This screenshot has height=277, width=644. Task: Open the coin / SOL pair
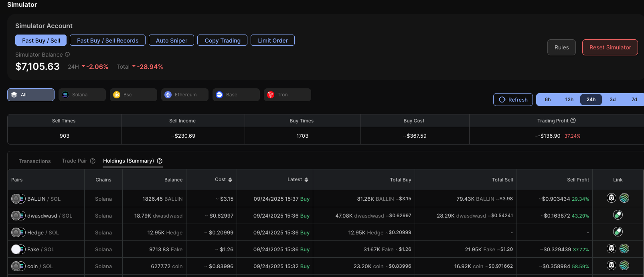click(x=40, y=266)
